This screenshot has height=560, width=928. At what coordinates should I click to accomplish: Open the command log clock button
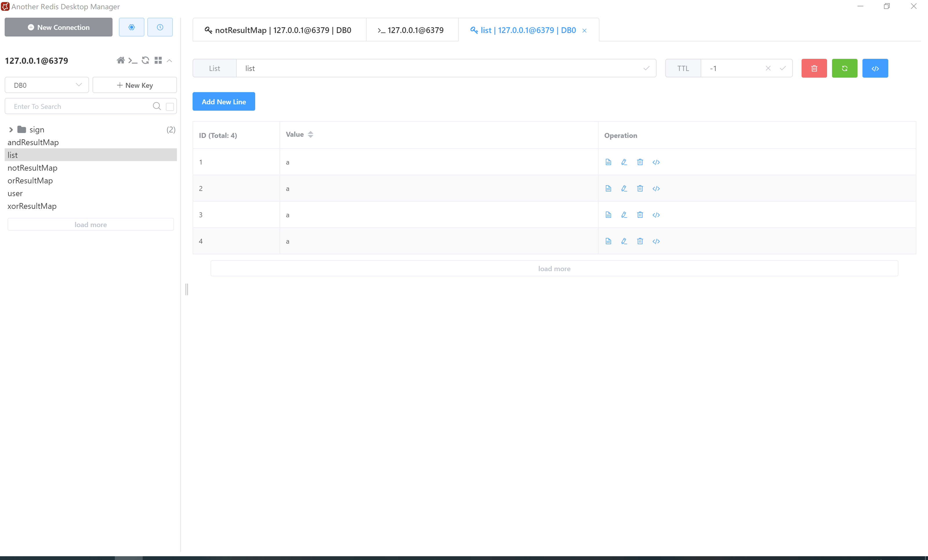pyautogui.click(x=160, y=27)
